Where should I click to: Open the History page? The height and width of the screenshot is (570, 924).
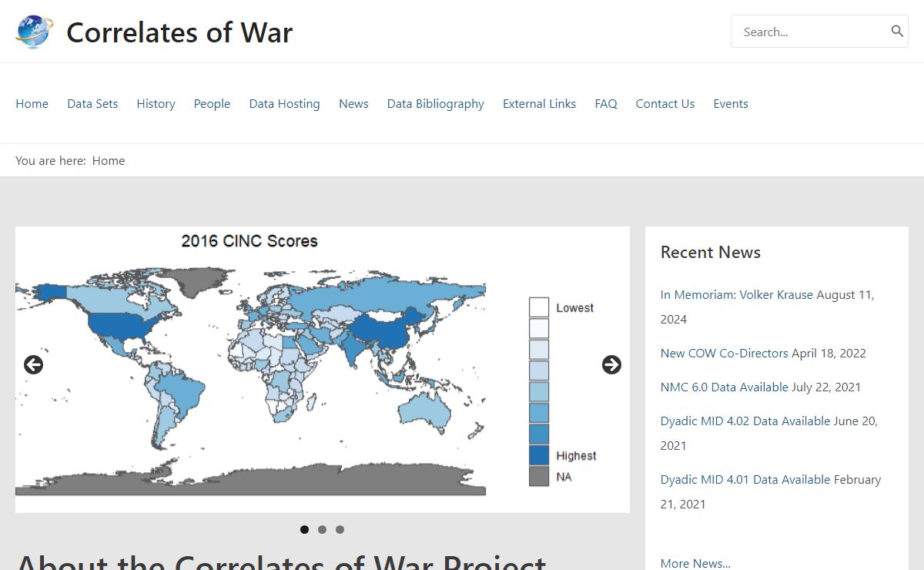pyautogui.click(x=156, y=103)
